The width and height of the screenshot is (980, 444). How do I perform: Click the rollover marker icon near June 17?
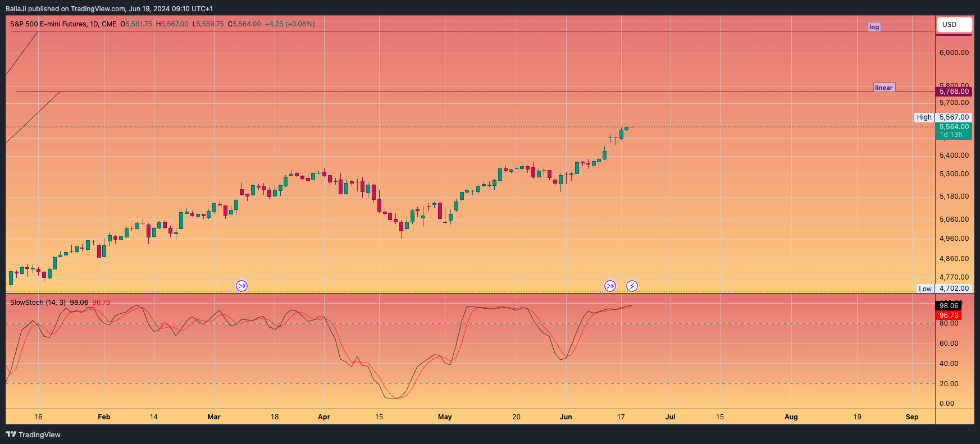(x=610, y=286)
